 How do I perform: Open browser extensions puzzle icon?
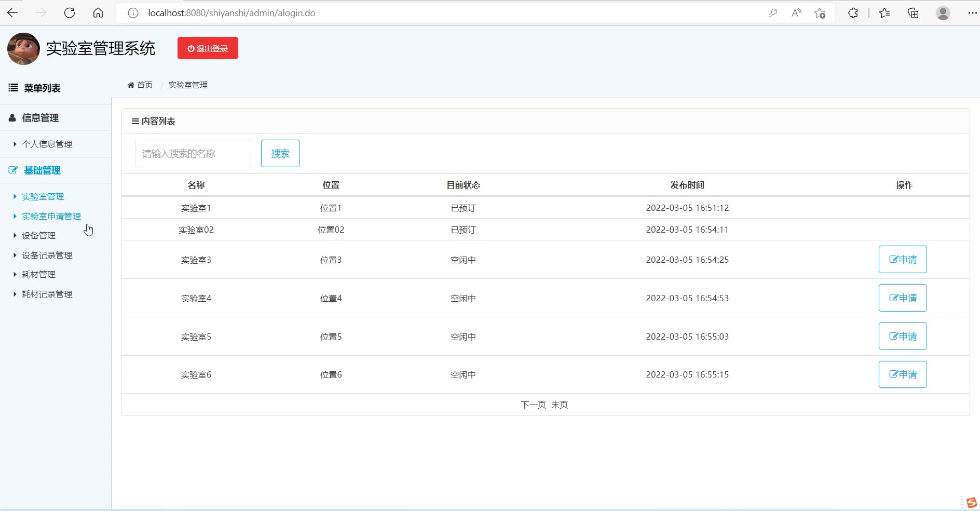pyautogui.click(x=853, y=13)
